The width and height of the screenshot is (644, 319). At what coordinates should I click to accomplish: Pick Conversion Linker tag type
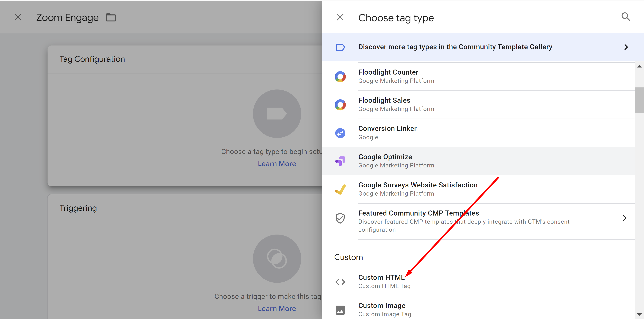[x=478, y=133]
